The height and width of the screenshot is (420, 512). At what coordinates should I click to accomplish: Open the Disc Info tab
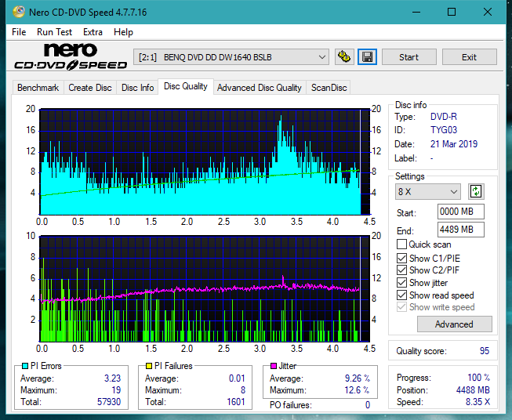pos(137,88)
